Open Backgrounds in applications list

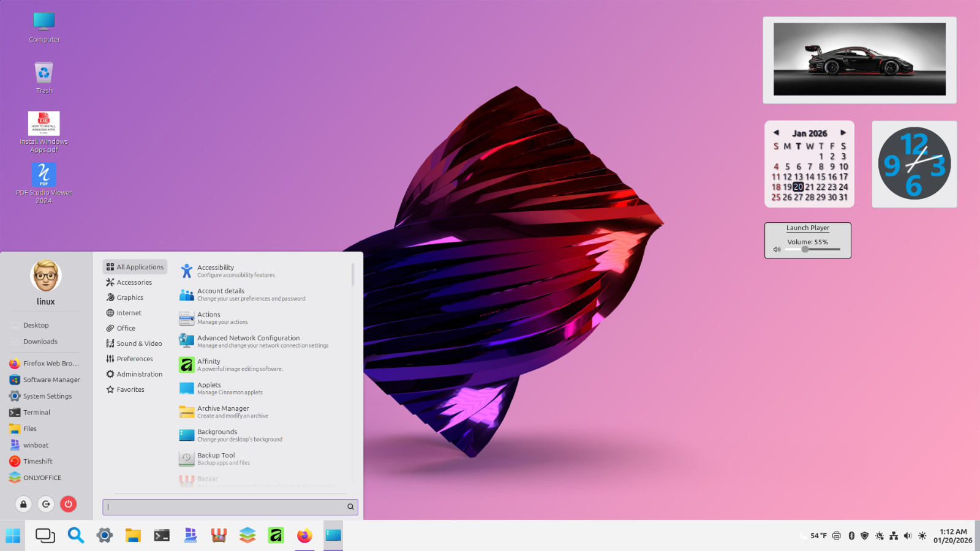click(x=263, y=435)
